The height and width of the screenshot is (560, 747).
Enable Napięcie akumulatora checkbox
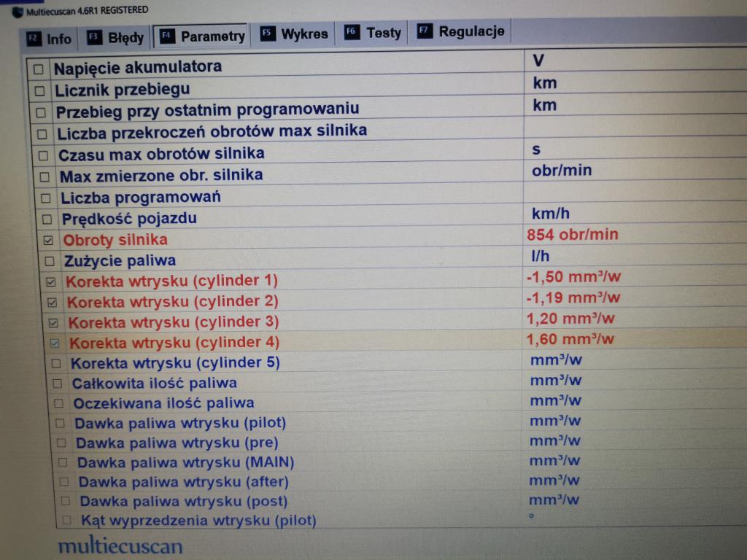click(x=39, y=69)
